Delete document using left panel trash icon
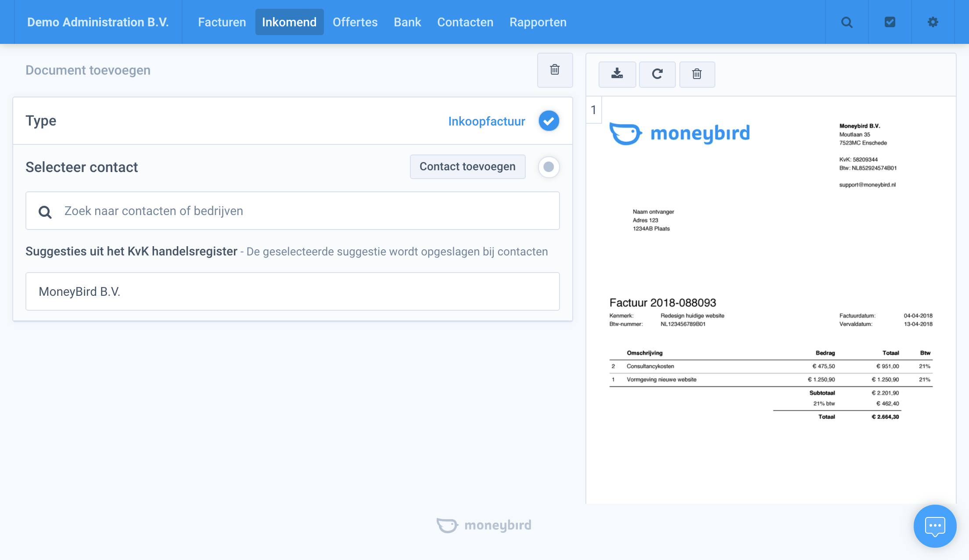 (555, 70)
